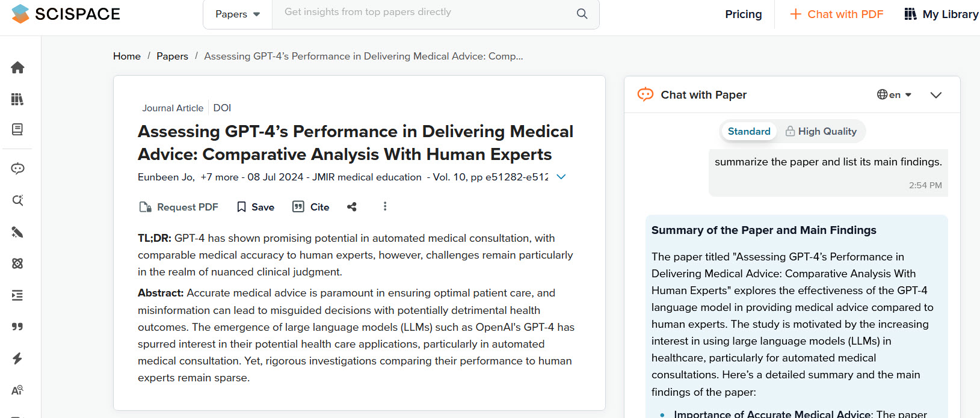Click the share icon next to Cite

pos(352,207)
